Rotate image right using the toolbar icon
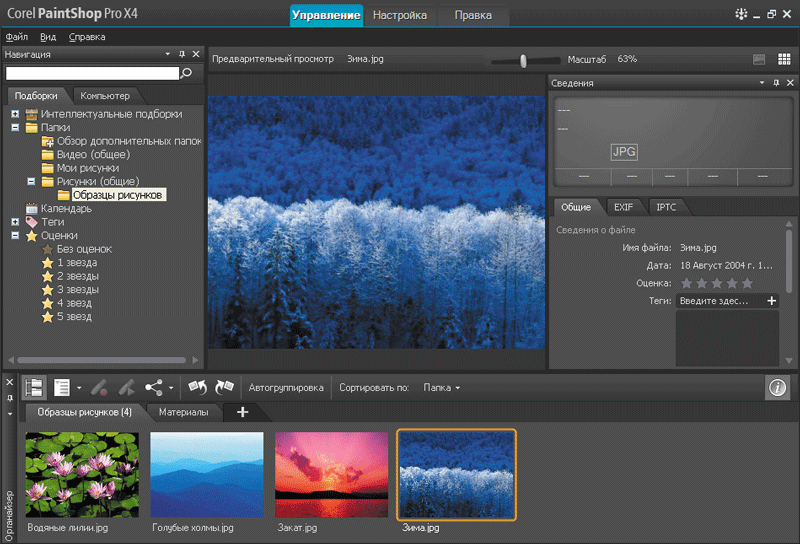This screenshot has width=800, height=544. point(224,387)
